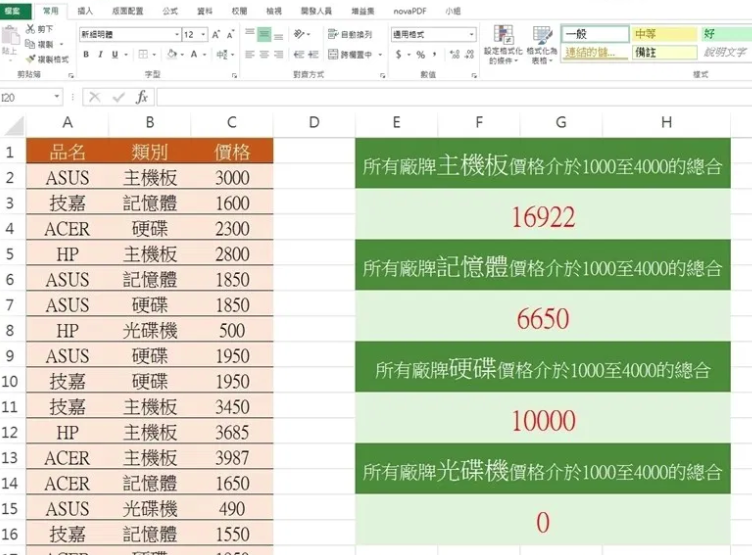752x555 pixels.
Task: Apply percent style format
Action: [421, 54]
